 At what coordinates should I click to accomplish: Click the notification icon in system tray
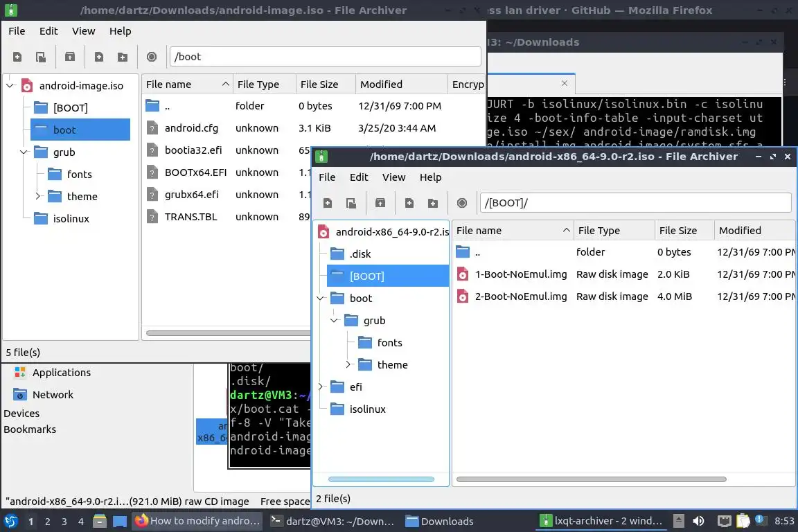click(760, 520)
